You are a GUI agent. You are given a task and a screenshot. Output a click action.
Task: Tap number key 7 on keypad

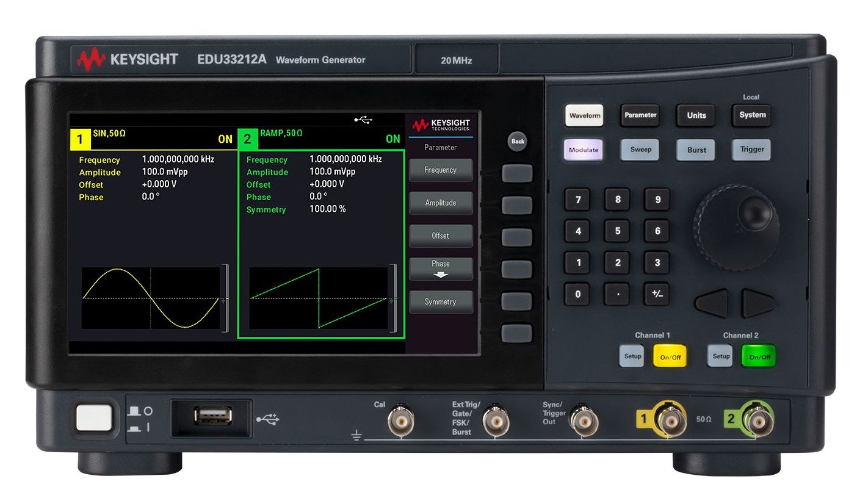coord(578,200)
